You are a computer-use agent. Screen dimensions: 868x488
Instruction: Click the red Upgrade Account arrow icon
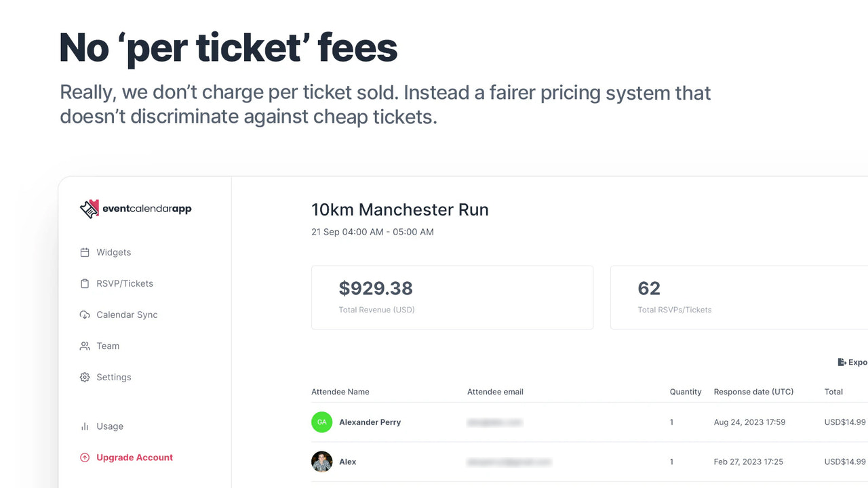tap(84, 457)
